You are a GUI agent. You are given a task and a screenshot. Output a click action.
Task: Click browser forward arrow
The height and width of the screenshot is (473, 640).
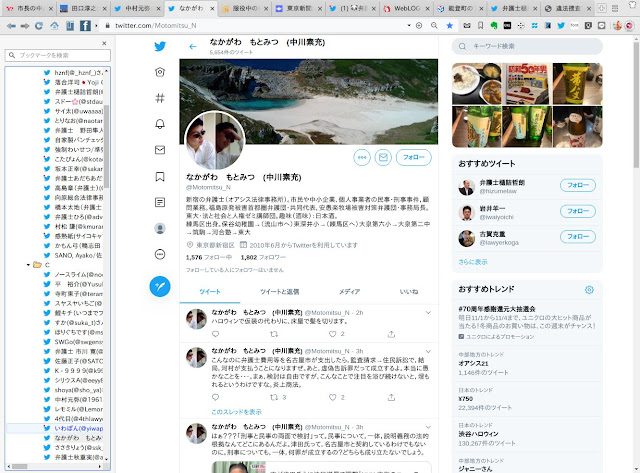pos(25,26)
